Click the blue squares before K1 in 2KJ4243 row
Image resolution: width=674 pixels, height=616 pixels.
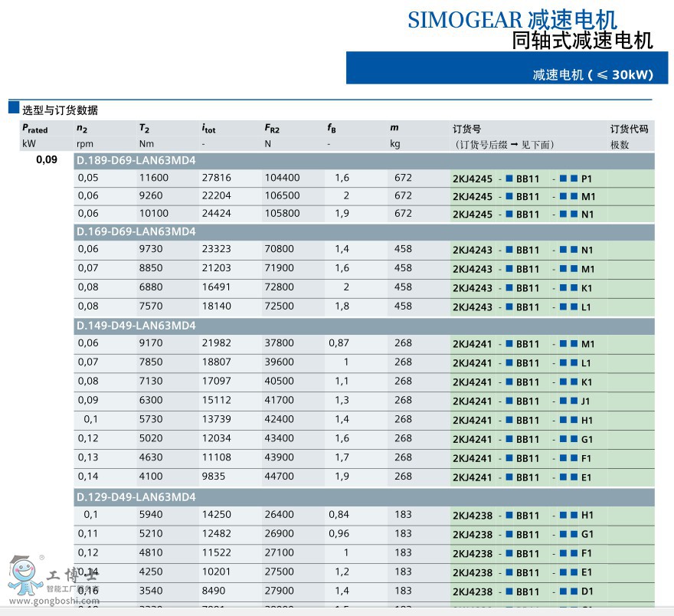[568, 288]
